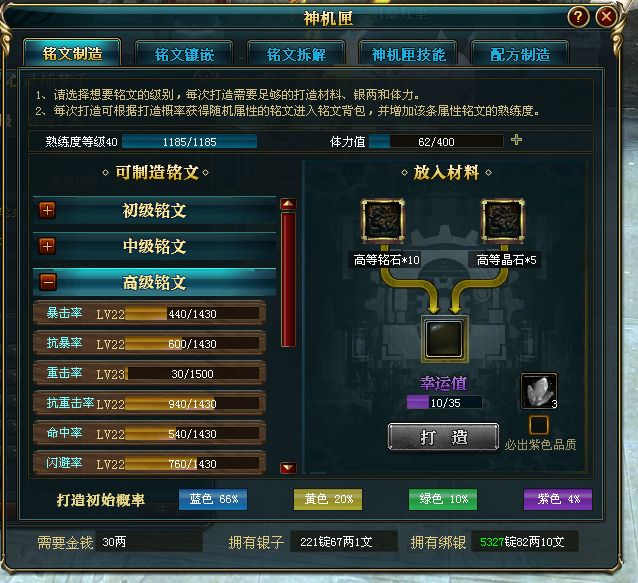Click the 高等晶石 material slot icon

503,221
